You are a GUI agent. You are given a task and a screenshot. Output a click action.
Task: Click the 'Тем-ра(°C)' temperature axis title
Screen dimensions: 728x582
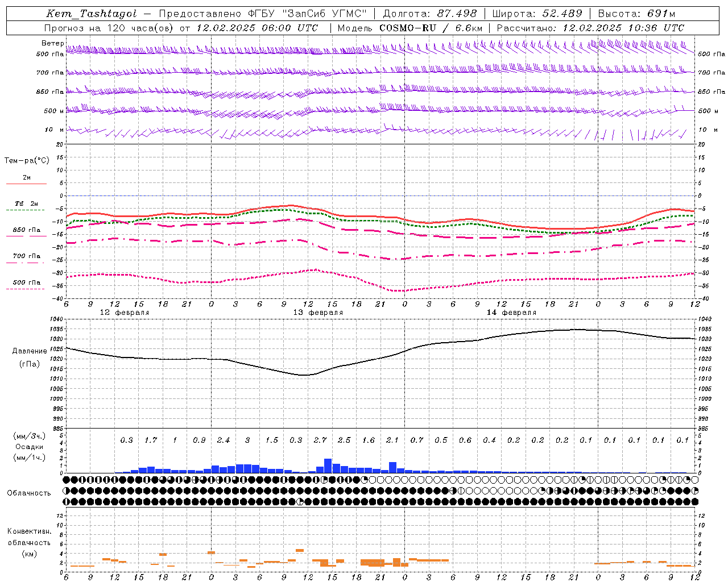[27, 161]
